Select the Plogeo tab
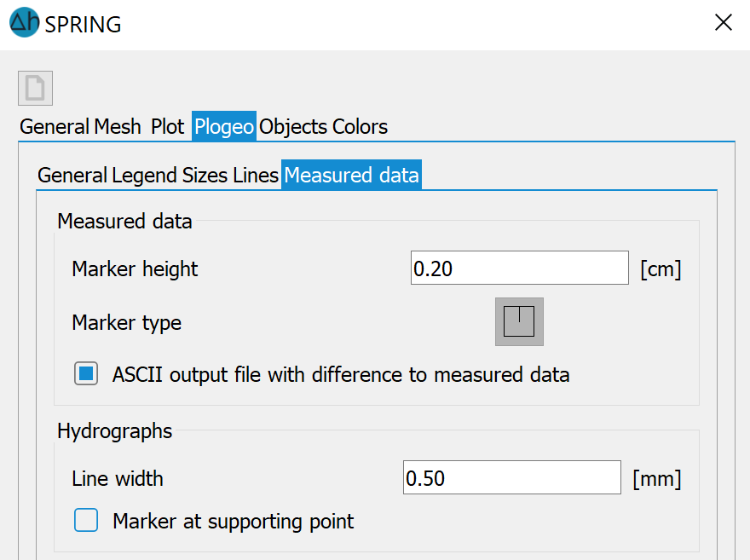Image resolution: width=750 pixels, height=560 pixels. click(224, 127)
